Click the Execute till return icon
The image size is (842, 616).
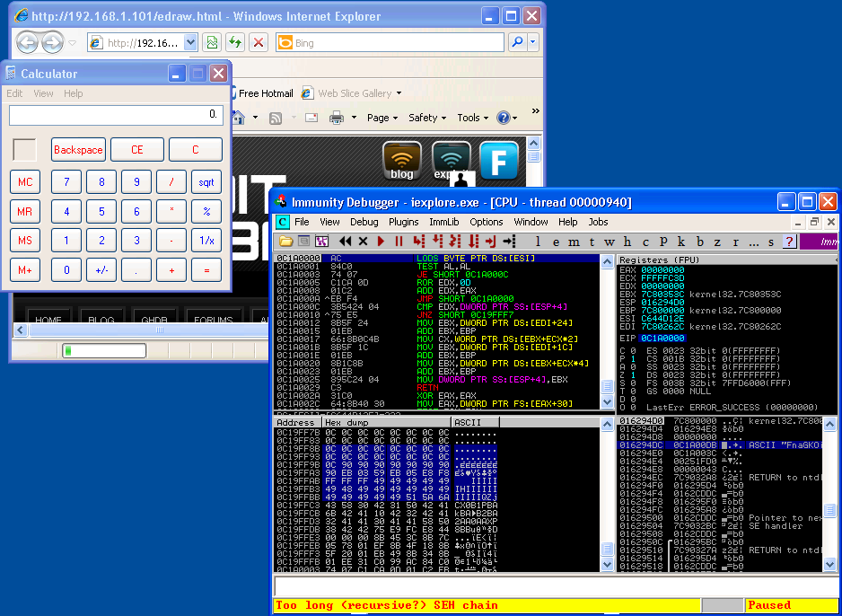click(x=491, y=242)
